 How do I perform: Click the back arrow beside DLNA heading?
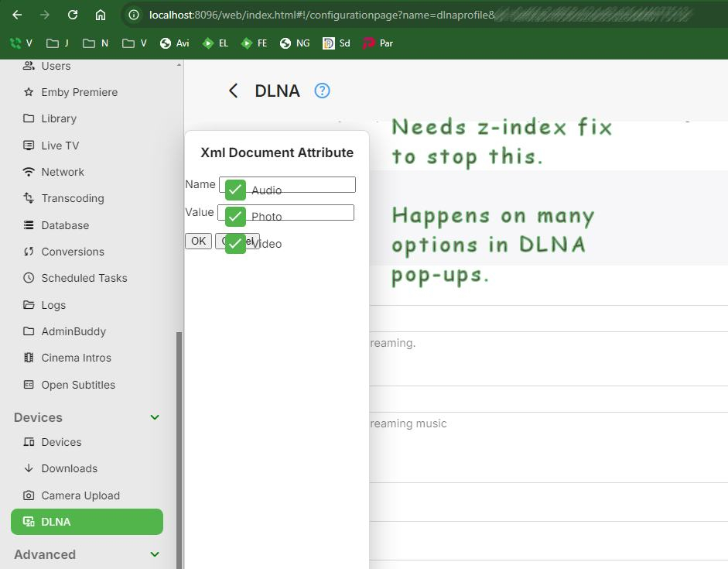point(233,91)
